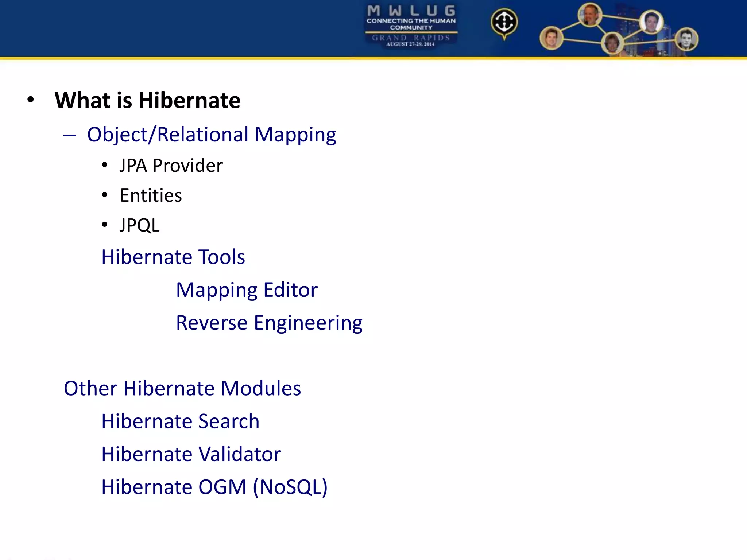Click 'Hibernate Tools' line
The width and height of the screenshot is (747, 560).
pyautogui.click(x=173, y=257)
